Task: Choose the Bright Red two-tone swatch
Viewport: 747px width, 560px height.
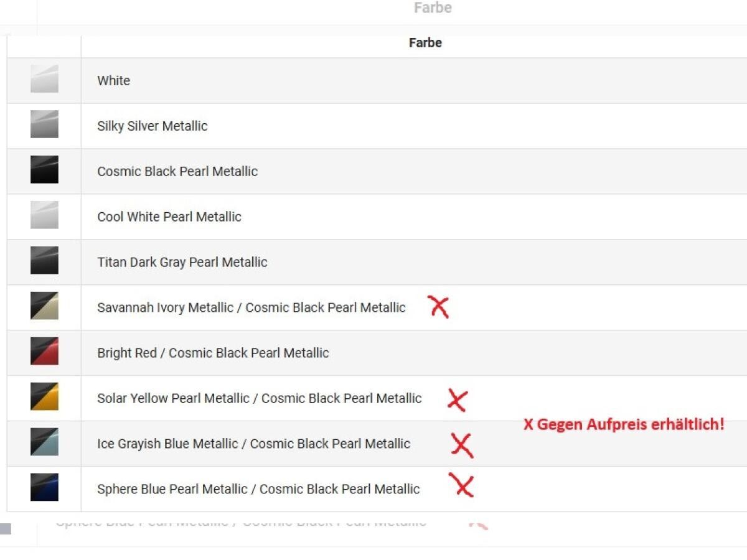Action: (x=44, y=352)
